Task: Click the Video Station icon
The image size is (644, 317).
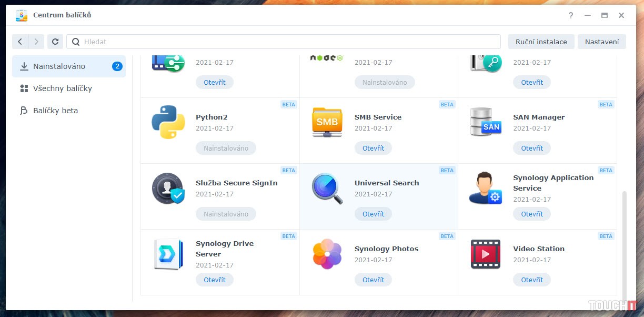Action: [485, 254]
